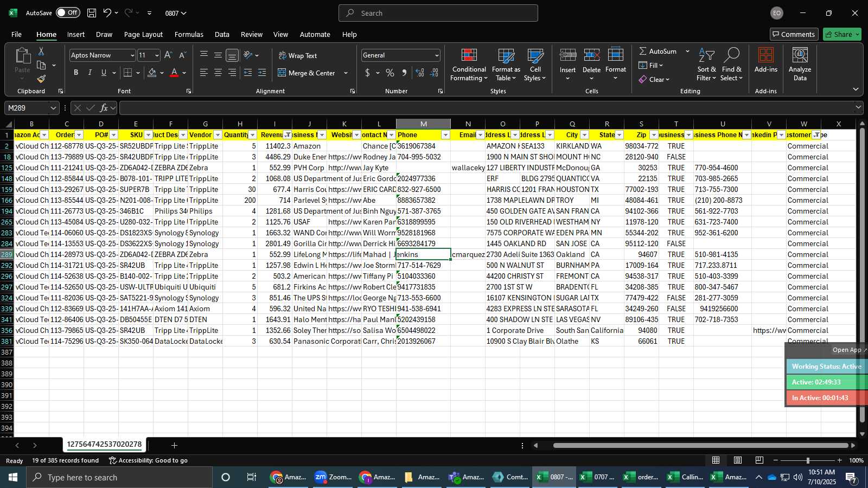Click the red font color swatch
This screenshot has width=868, height=488.
[x=174, y=73]
